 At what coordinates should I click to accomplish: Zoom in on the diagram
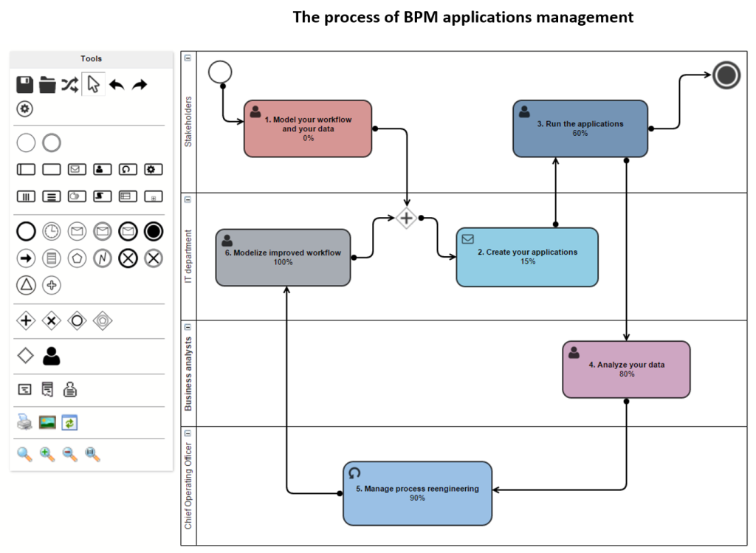tap(47, 455)
